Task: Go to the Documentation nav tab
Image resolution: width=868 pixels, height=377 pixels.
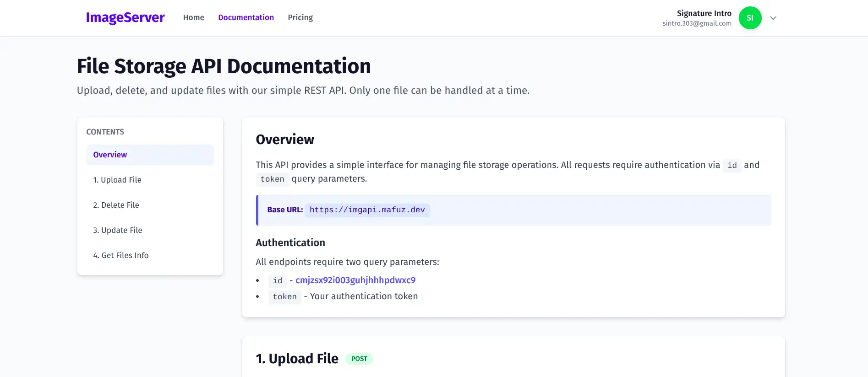Action: point(246,17)
